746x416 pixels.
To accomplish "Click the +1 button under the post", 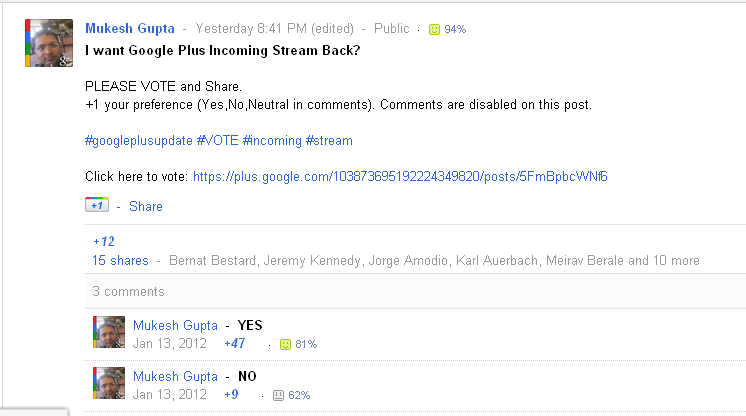I will [96, 206].
